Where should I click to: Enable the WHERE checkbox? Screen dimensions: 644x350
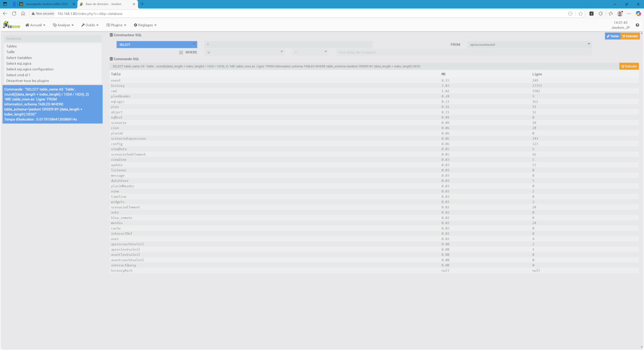point(181,52)
